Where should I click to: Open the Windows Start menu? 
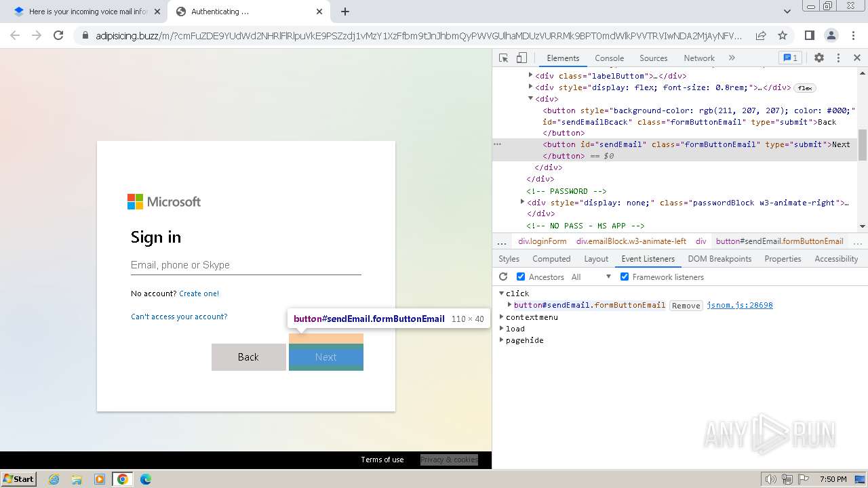click(19, 479)
